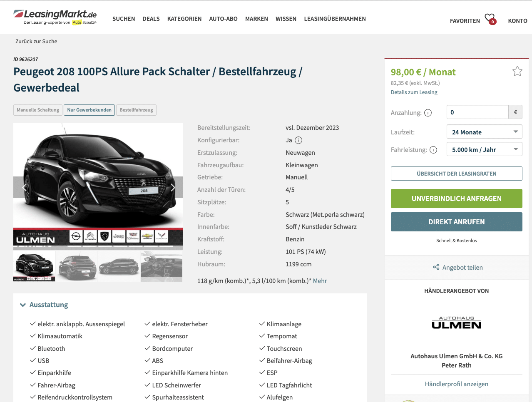This screenshot has width=532, height=402.
Task: Share offer via Angebot teilen
Action: click(458, 267)
